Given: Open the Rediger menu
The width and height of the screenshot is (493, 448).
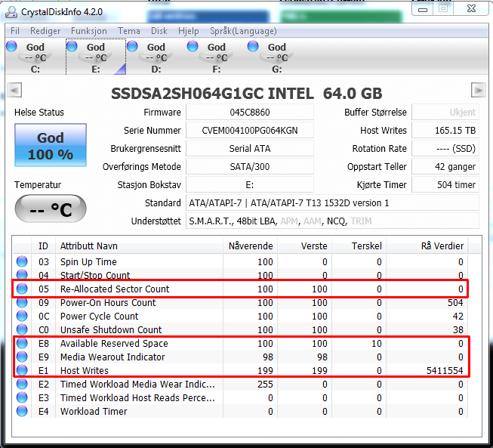Looking at the screenshot, I should tap(45, 31).
